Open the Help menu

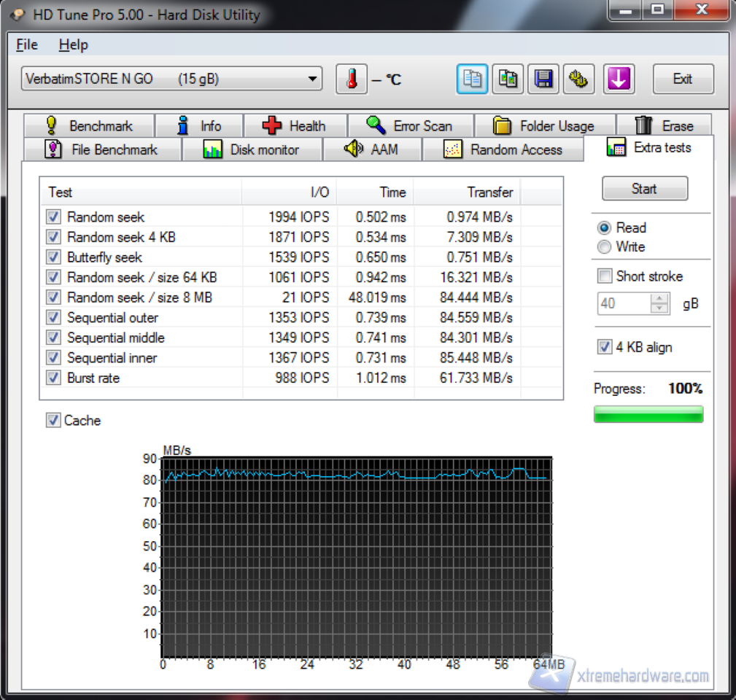tap(73, 44)
